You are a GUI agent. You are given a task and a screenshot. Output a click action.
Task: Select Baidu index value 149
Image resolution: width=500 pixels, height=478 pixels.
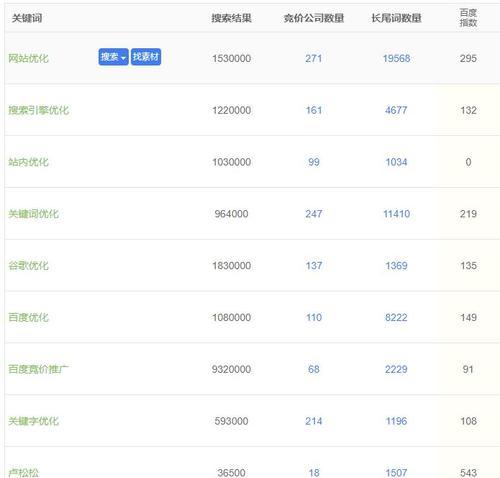468,317
